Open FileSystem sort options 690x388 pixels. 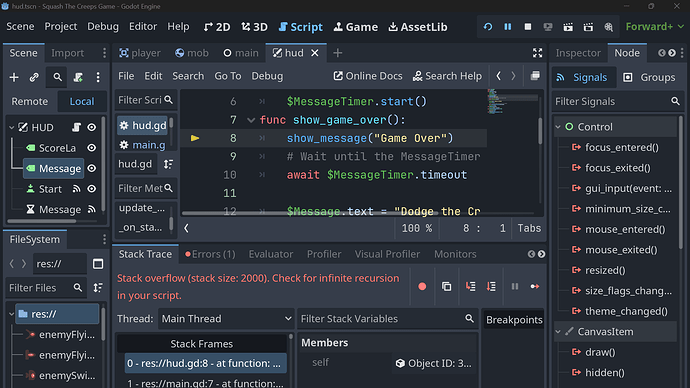click(98, 288)
